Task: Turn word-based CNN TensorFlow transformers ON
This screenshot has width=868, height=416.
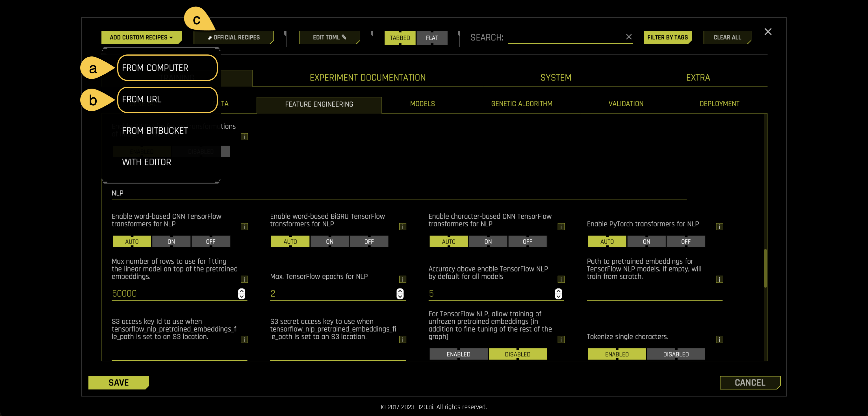Action: 171,241
